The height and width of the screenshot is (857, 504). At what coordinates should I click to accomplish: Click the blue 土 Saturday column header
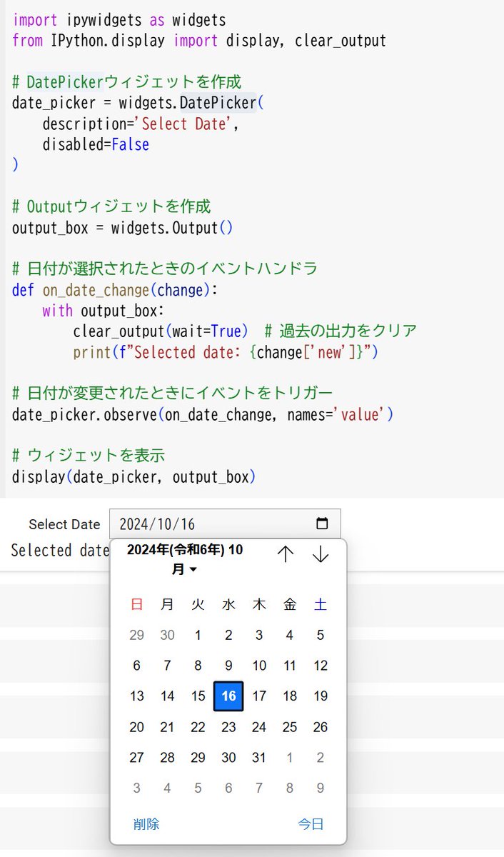pyautogui.click(x=321, y=604)
